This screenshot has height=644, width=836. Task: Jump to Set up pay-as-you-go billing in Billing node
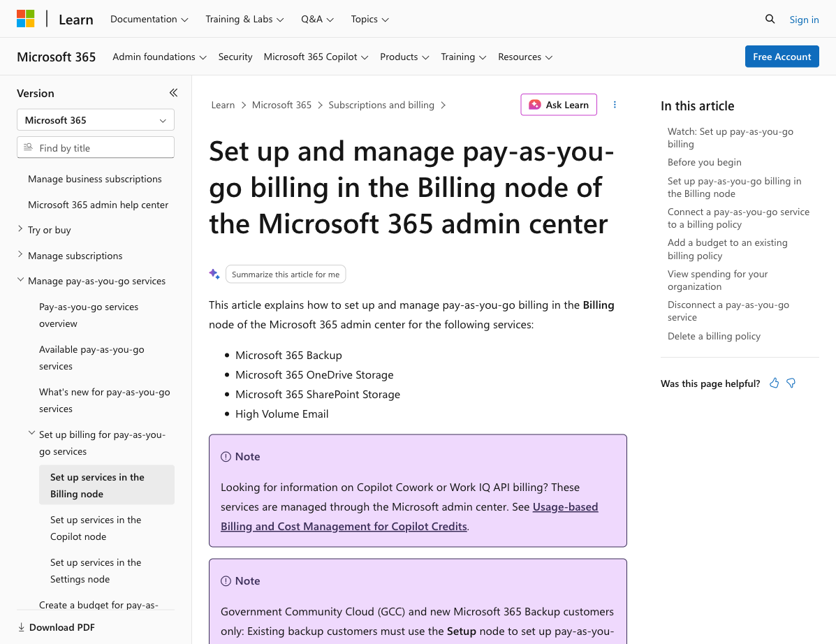[734, 187]
